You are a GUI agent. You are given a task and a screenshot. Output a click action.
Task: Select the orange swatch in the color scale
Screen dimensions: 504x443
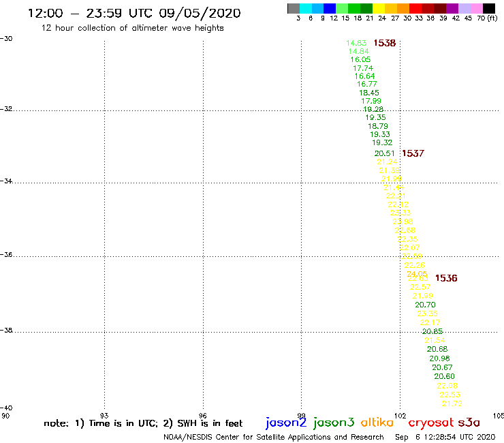(x=403, y=8)
